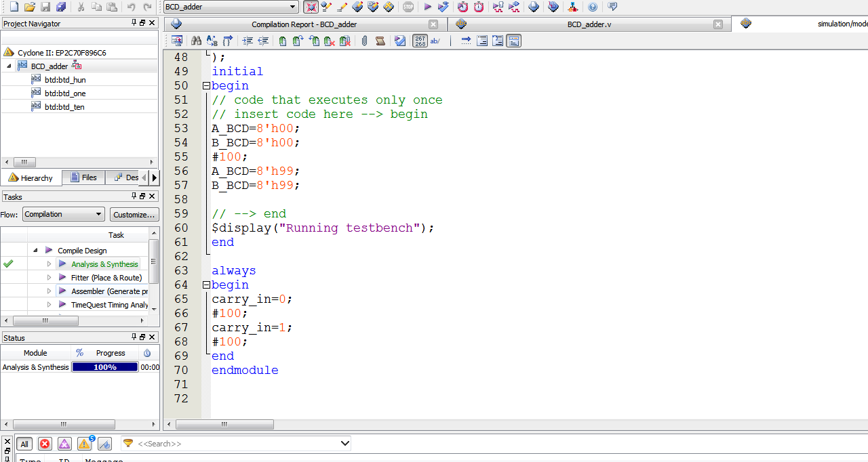Click the Increase Indent icon
The height and width of the screenshot is (462, 868).
pyautogui.click(x=248, y=41)
